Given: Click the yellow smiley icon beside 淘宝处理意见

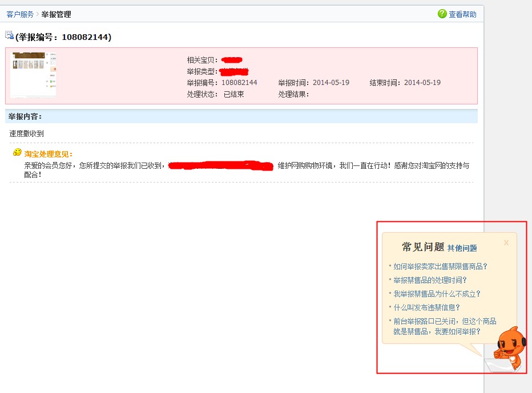Looking at the screenshot, I should tap(18, 153).
